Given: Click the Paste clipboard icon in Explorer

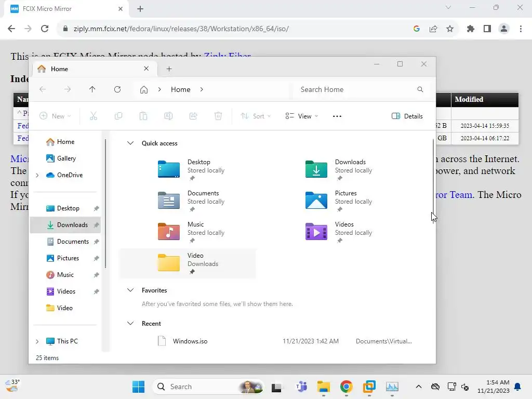Looking at the screenshot, I should point(143,116).
